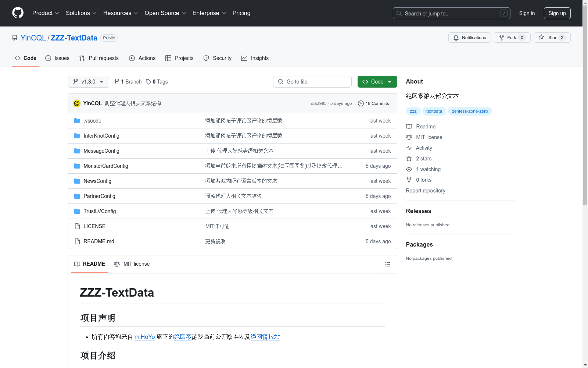Viewport: 588px width, 368px height.
Task: Expand the Product menu
Action: [46, 13]
